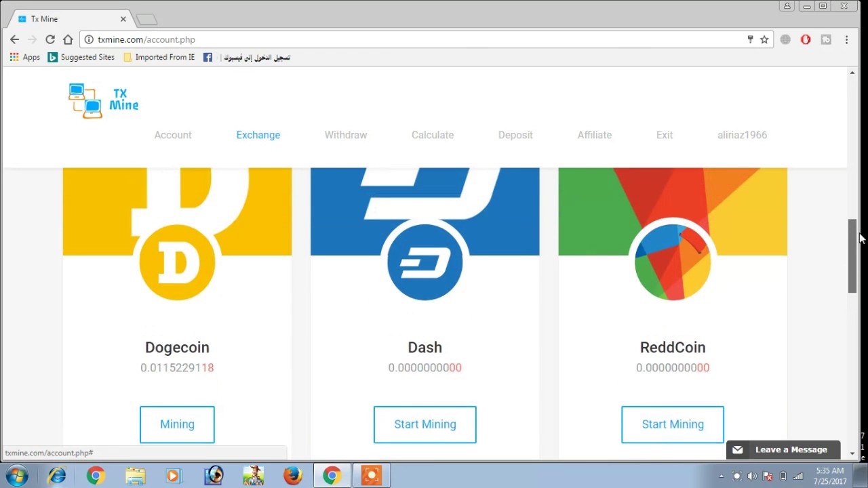The width and height of the screenshot is (868, 488).
Task: Open the Calculate menu item
Action: 433,135
